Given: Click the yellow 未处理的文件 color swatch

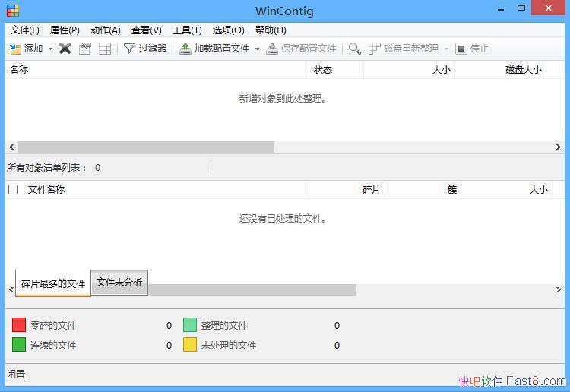Looking at the screenshot, I should [190, 345].
